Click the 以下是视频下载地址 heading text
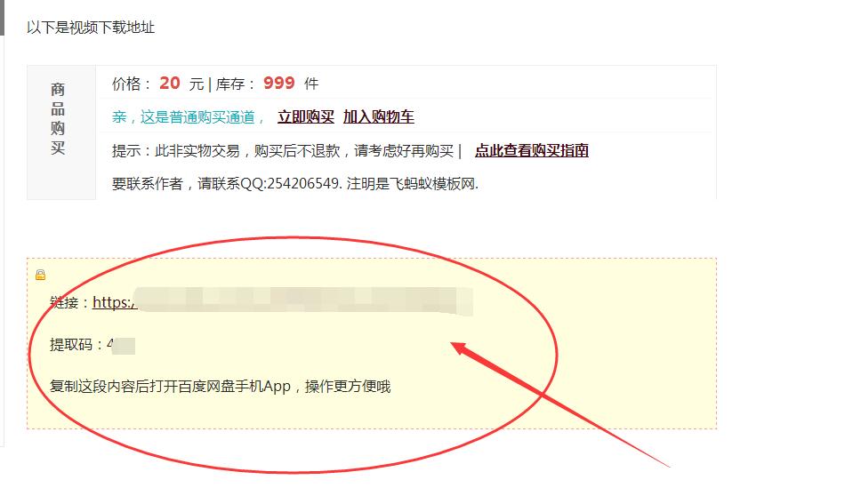The width and height of the screenshot is (861, 504). pyautogui.click(x=91, y=28)
